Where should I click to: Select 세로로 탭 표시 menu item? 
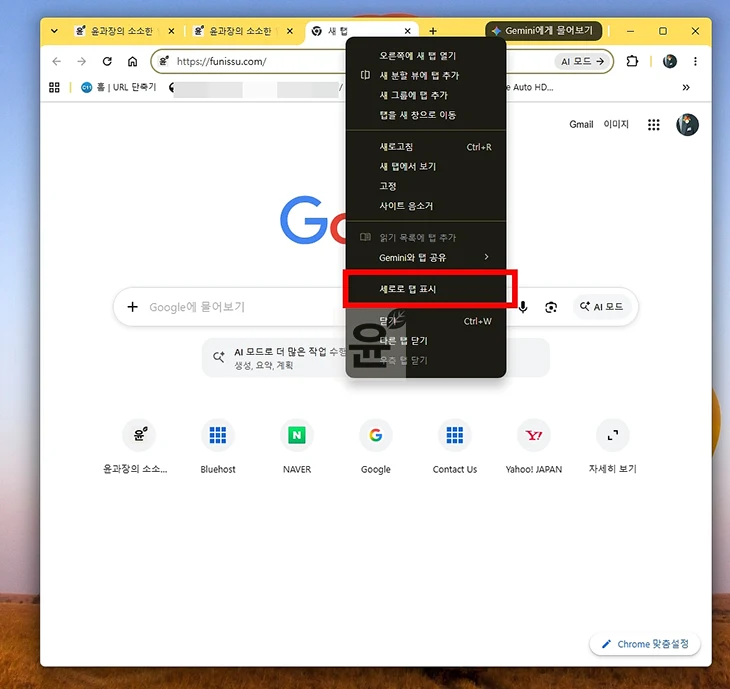[426, 289]
